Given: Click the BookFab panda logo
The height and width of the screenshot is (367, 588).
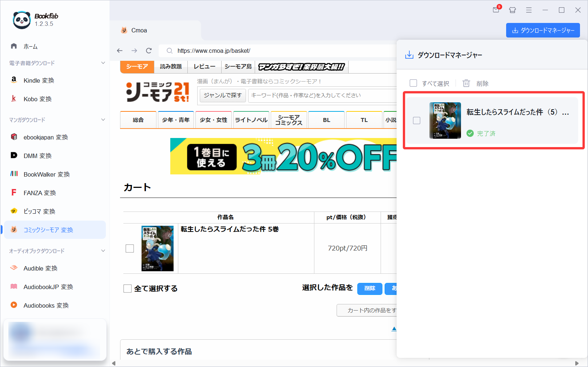Looking at the screenshot, I should tap(22, 20).
